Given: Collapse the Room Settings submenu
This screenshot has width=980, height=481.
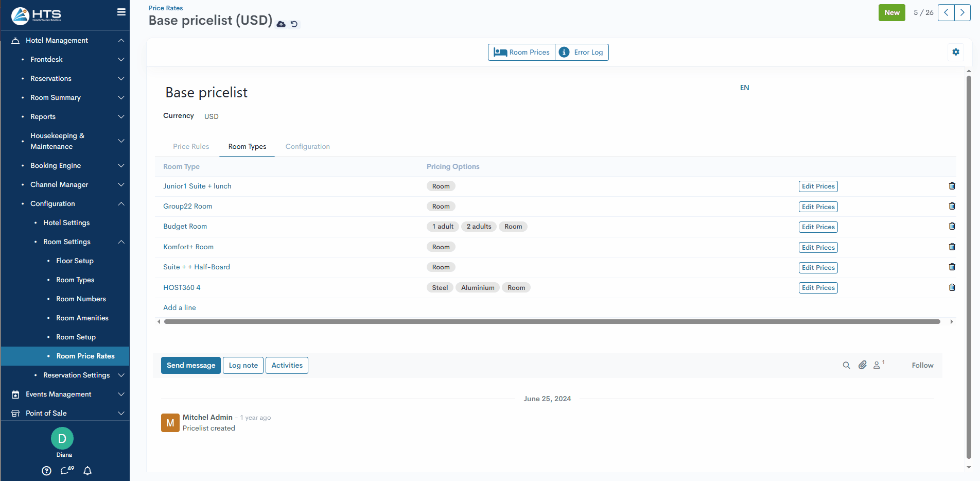Looking at the screenshot, I should pos(121,242).
